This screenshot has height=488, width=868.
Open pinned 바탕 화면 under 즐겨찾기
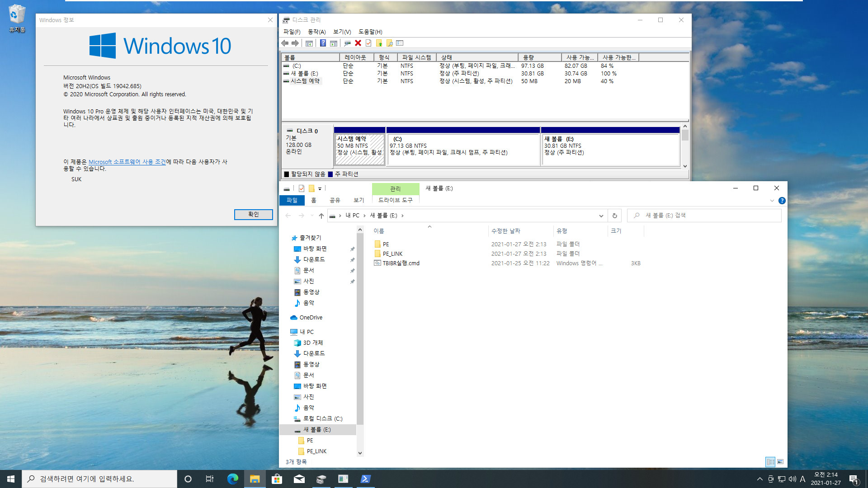pyautogui.click(x=315, y=249)
